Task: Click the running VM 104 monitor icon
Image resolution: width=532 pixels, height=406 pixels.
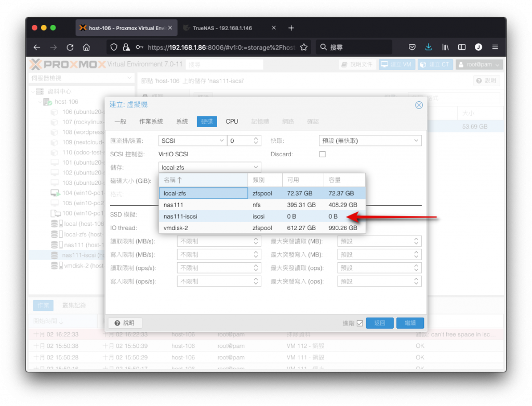Action: pos(55,193)
